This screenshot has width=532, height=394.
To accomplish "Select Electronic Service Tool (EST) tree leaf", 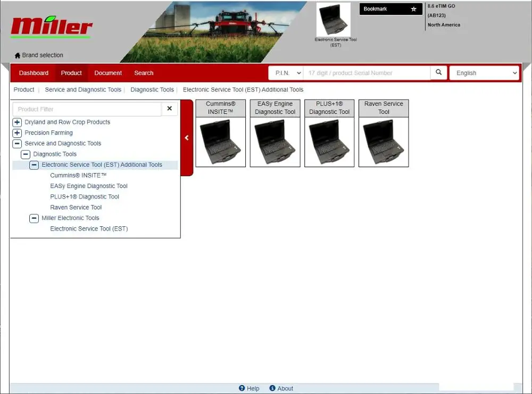I will [89, 229].
